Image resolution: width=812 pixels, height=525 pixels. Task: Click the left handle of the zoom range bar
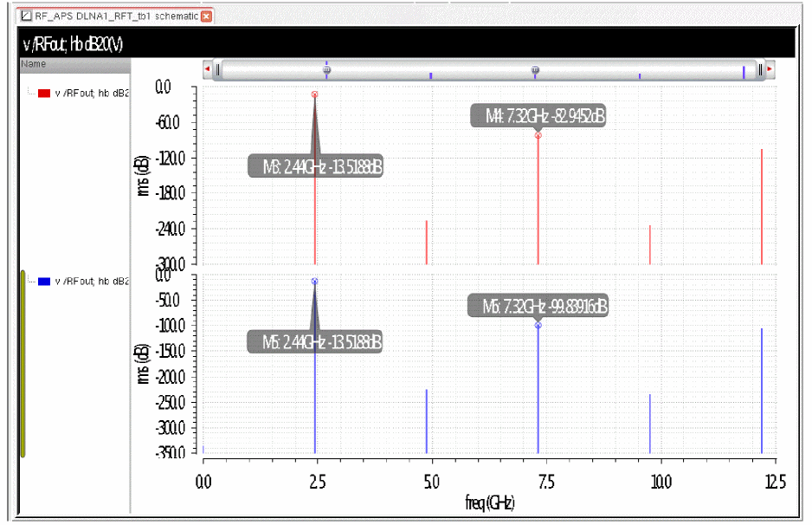218,69
